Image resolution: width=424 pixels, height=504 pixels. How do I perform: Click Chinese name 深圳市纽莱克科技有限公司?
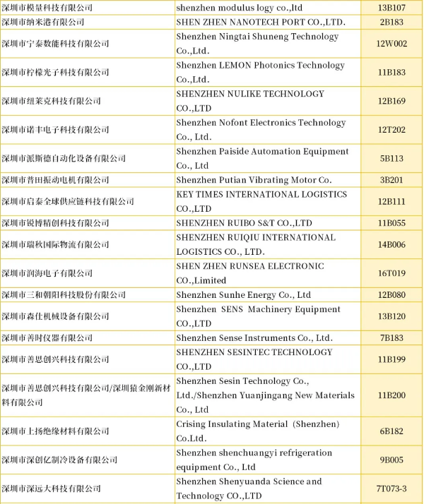(51, 101)
